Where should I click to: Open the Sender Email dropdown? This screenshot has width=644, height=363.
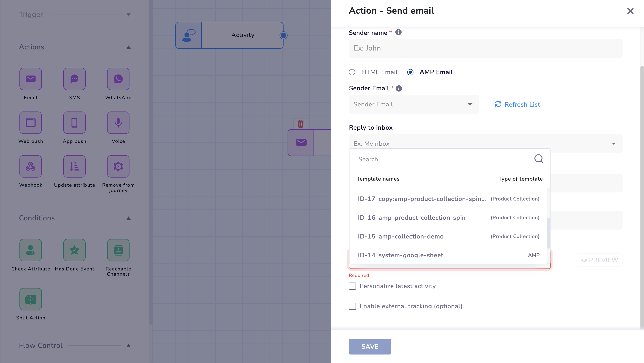pos(414,104)
